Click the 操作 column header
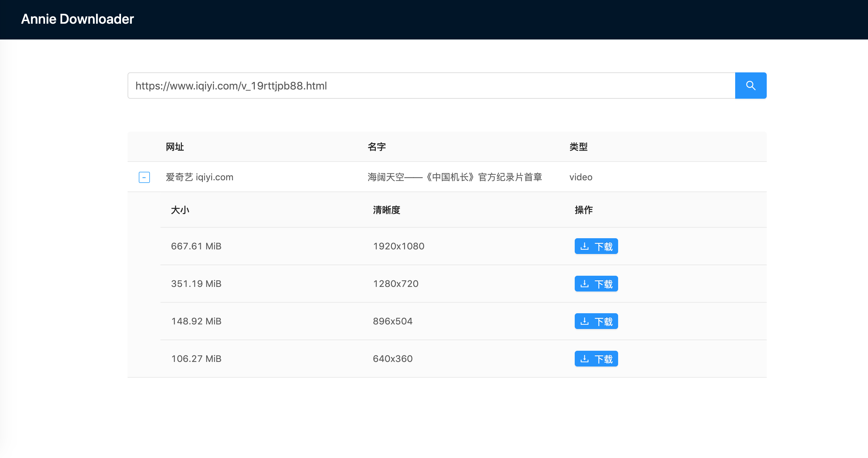868x458 pixels. [583, 210]
